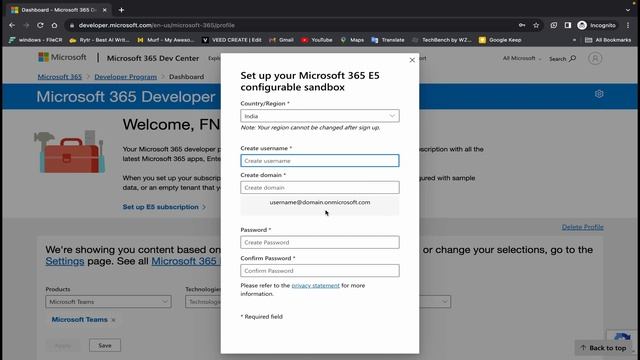Focus the Create Password field
640x360 pixels.
click(320, 242)
